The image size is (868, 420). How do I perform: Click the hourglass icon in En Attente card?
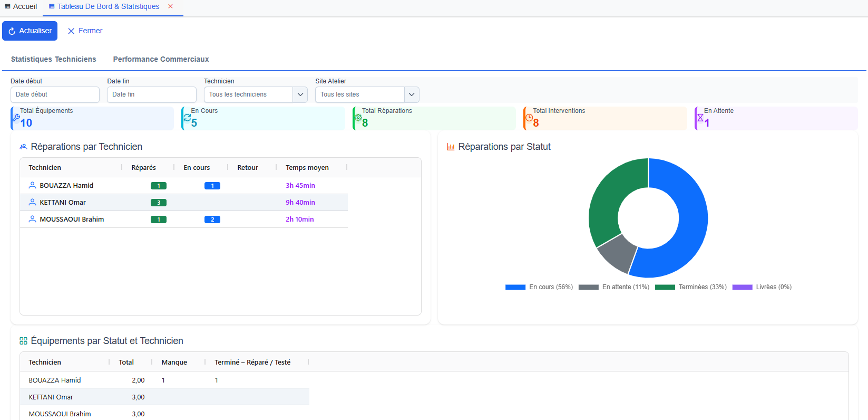(x=700, y=118)
